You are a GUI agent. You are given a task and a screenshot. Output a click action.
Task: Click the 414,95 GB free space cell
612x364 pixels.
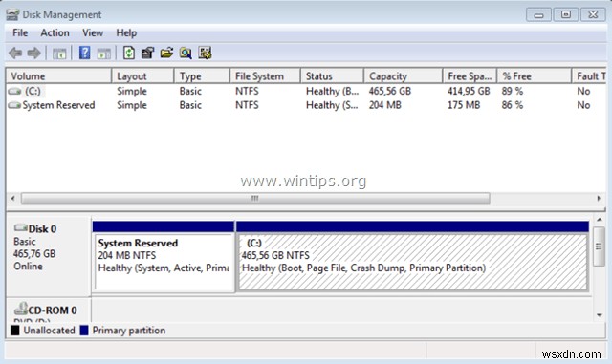pos(469,92)
